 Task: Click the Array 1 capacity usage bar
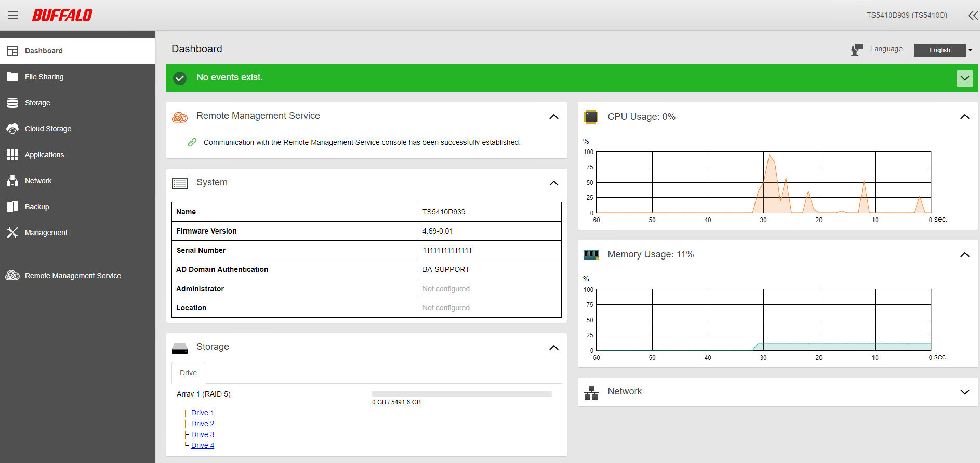461,394
